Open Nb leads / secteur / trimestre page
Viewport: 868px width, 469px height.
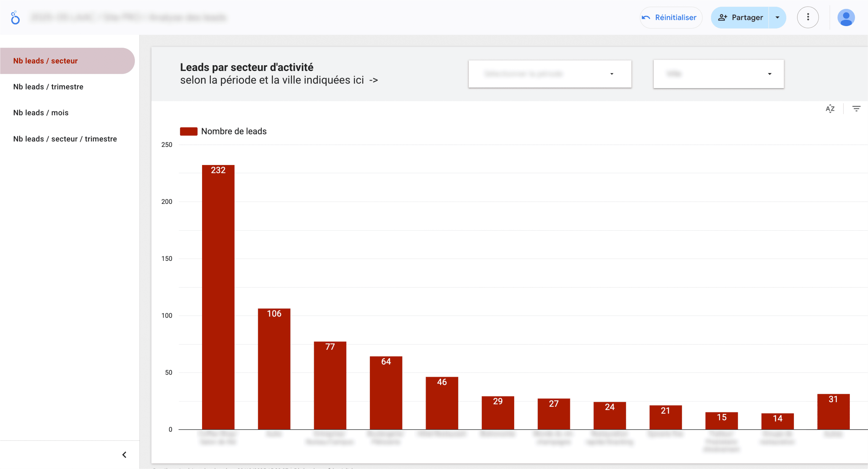[65, 139]
